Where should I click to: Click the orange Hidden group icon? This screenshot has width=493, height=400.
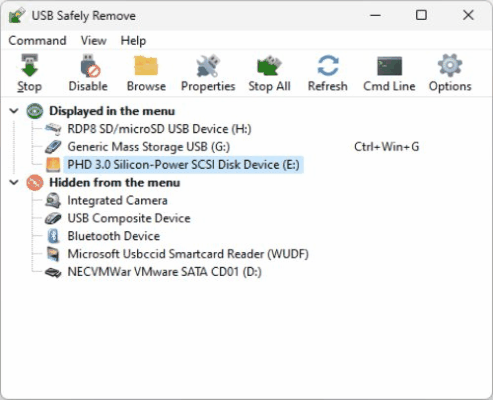[35, 183]
